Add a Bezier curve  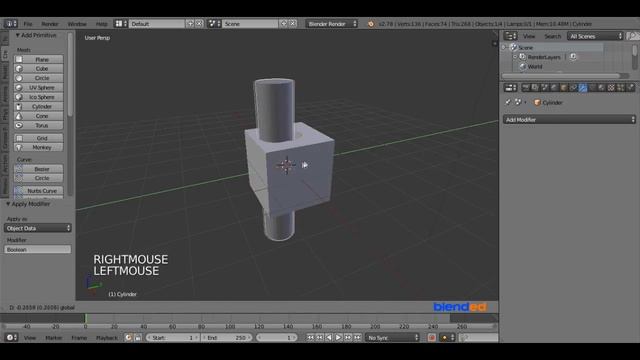(x=38, y=169)
